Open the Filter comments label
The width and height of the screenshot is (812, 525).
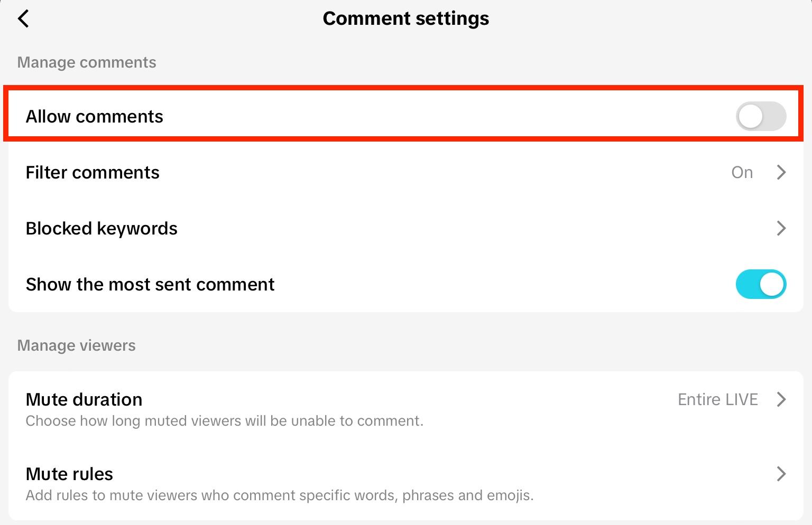click(93, 172)
